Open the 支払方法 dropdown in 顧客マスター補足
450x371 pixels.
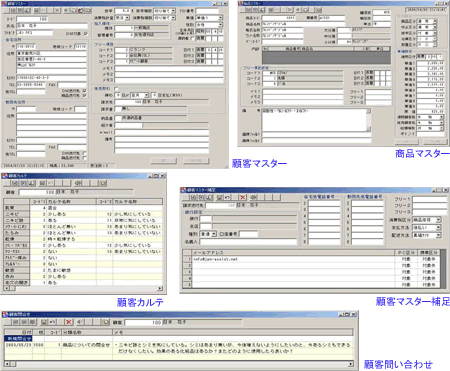tap(439, 227)
